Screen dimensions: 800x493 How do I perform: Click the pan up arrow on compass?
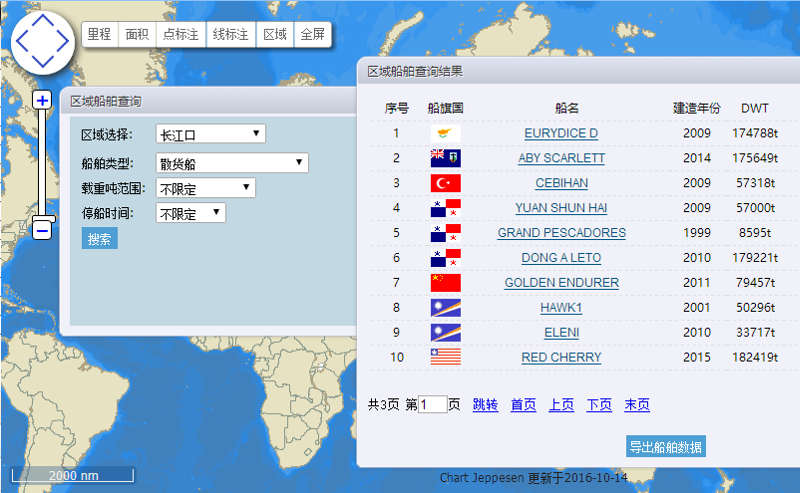(x=43, y=20)
